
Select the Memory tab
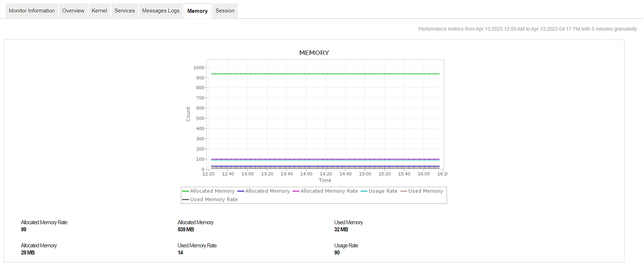pos(198,11)
